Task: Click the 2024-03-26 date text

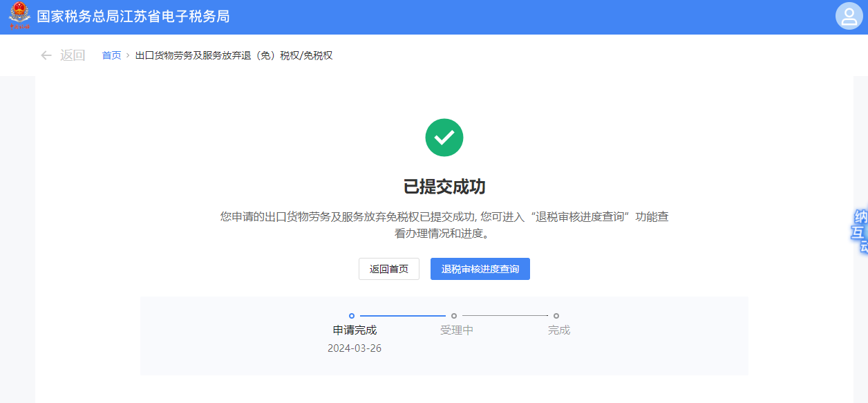Action: point(355,348)
